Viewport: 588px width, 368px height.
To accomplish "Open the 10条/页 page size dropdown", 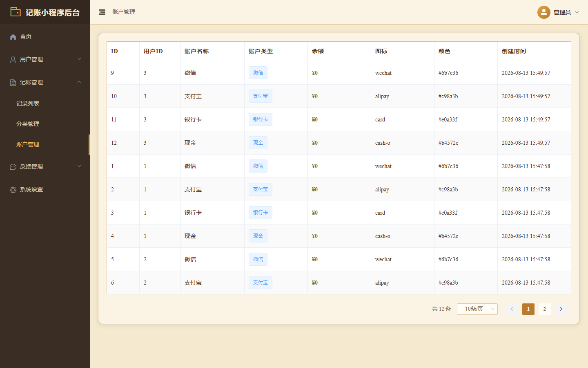I will [477, 309].
